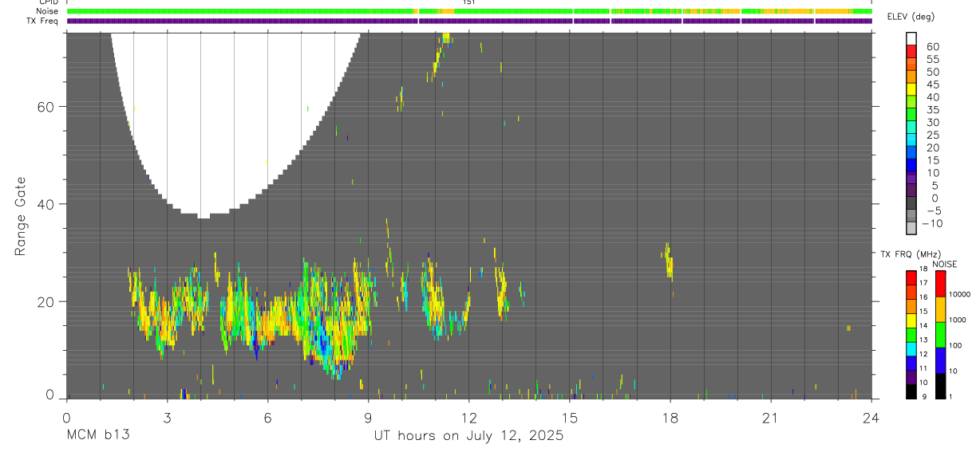The width and height of the screenshot is (980, 452).
Task: Click the '20' tick on the Range Gate axis
Action: point(46,301)
